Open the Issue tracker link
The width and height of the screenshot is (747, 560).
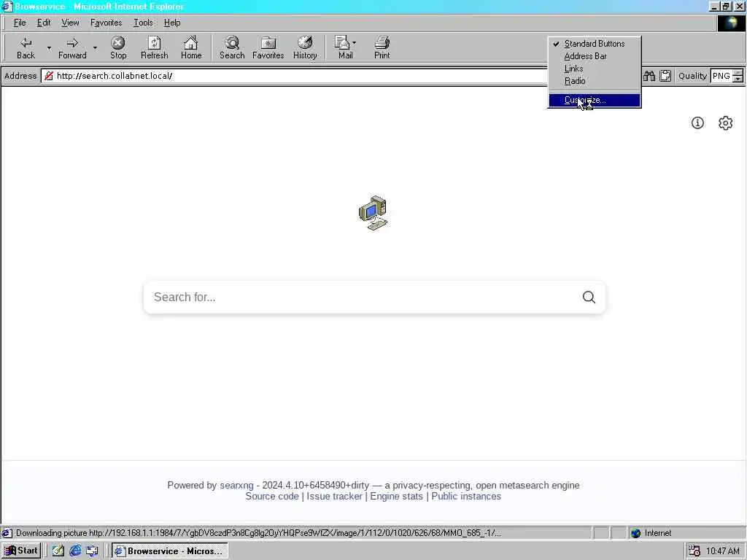tap(334, 496)
